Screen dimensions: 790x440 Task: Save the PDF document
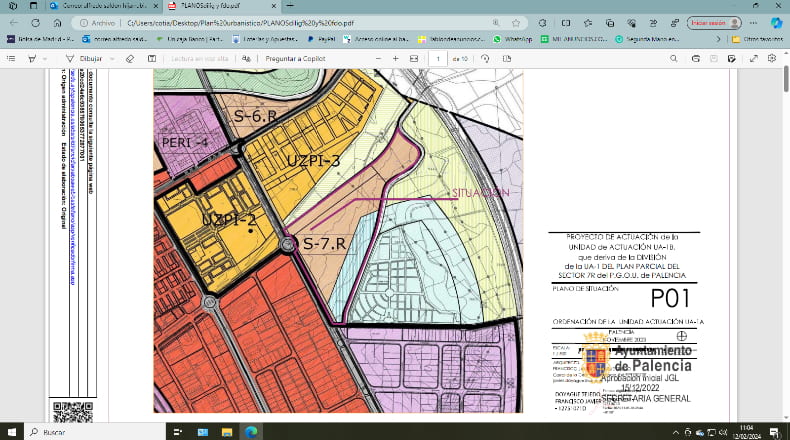713,59
